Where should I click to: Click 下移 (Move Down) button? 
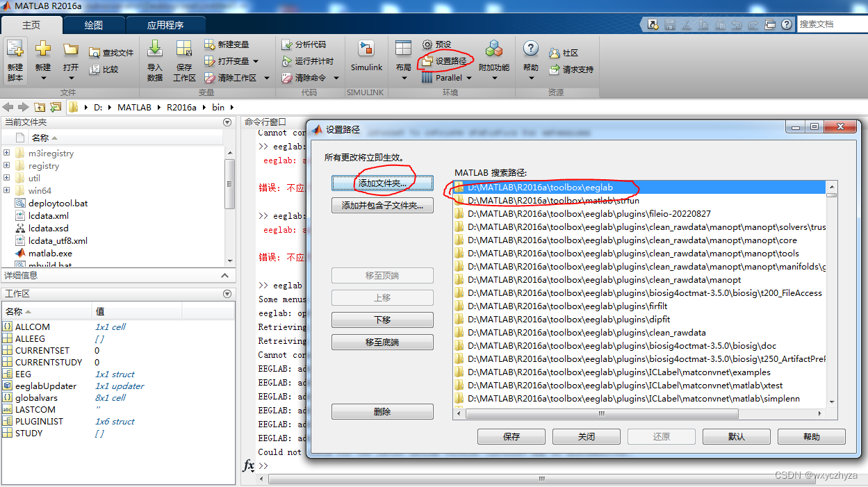point(382,320)
